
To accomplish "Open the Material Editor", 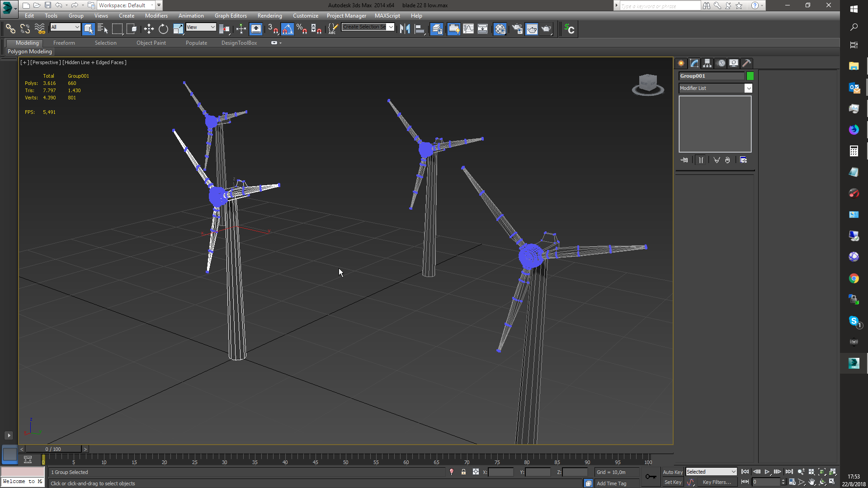I will point(500,29).
